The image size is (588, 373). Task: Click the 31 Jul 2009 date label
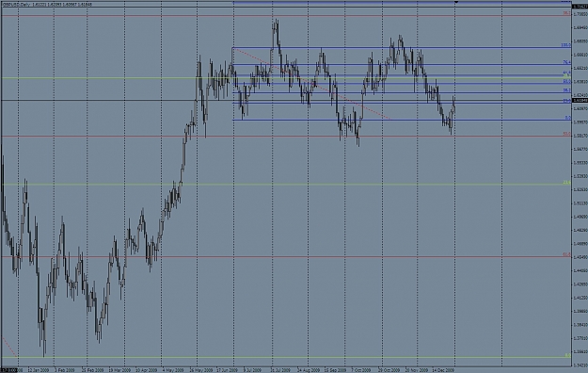click(x=280, y=370)
